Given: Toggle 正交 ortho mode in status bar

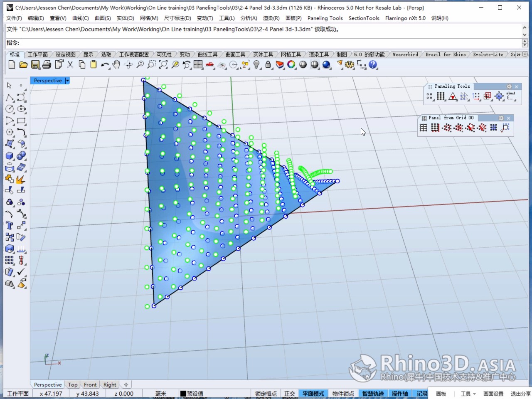Looking at the screenshot, I should 290,394.
